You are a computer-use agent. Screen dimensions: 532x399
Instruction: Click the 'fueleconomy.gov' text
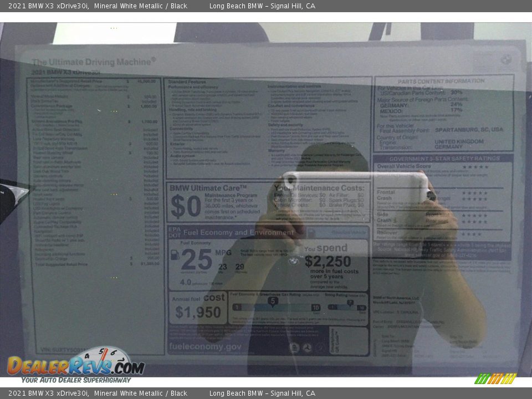[205, 346]
